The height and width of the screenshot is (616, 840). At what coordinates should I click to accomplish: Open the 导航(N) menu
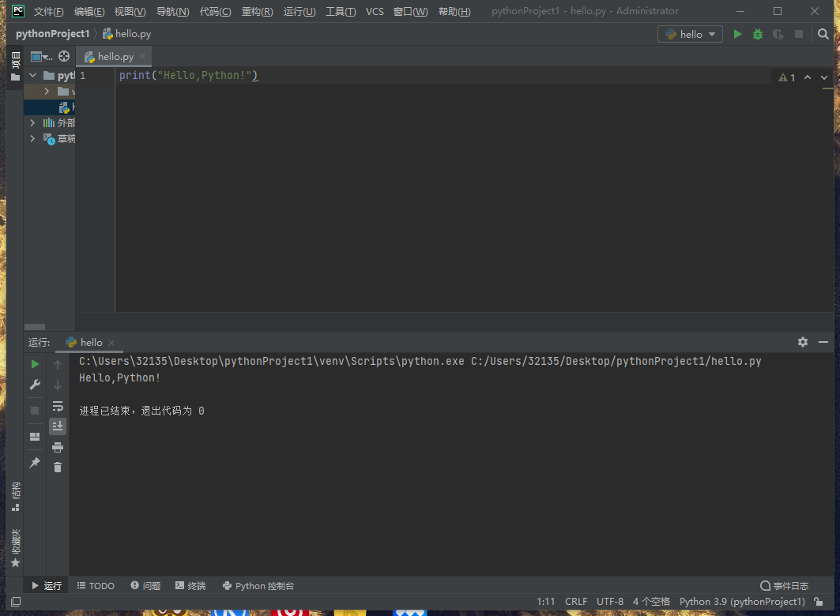click(x=172, y=11)
